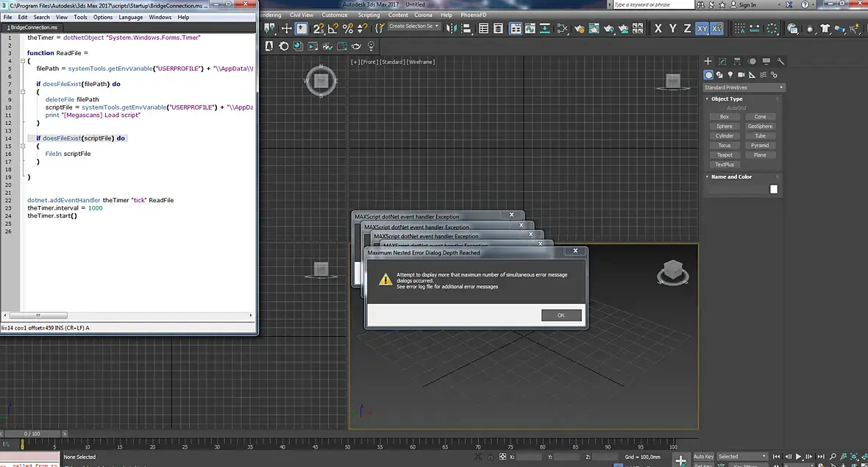Enable XY plane axis constraint
Image resolution: width=868 pixels, height=467 pixels.
coord(702,29)
